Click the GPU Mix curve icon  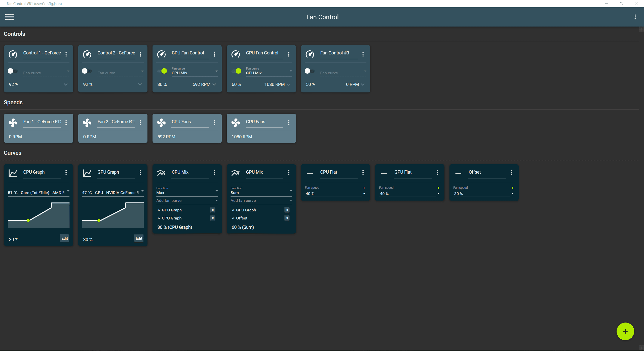click(235, 172)
